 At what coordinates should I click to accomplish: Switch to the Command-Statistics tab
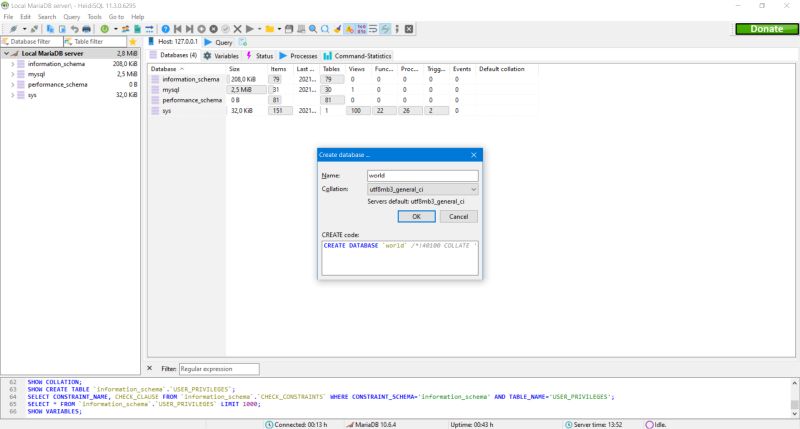pyautogui.click(x=357, y=56)
